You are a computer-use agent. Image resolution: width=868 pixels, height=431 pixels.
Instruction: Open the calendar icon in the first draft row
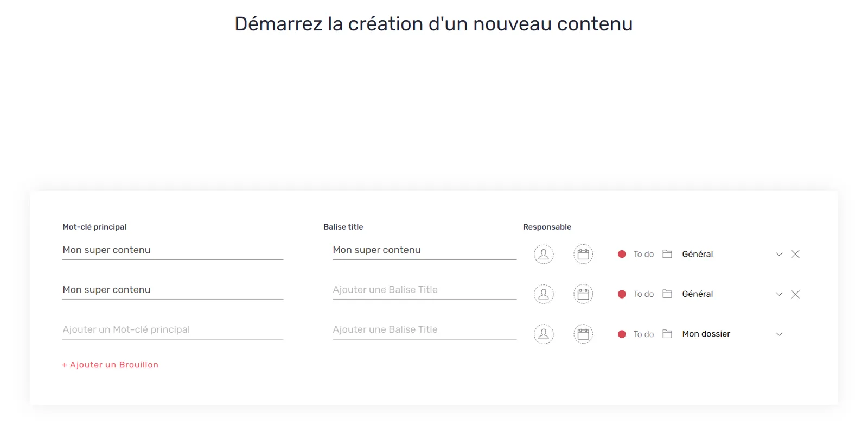click(x=583, y=254)
